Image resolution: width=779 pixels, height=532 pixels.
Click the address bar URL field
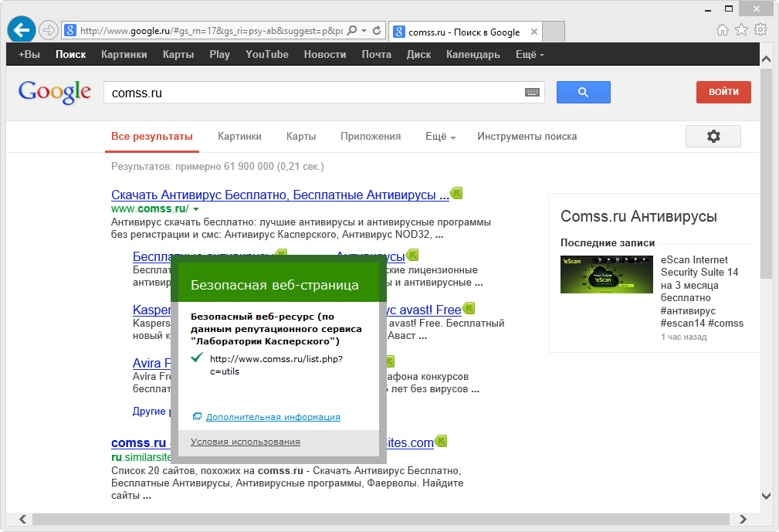(x=211, y=30)
